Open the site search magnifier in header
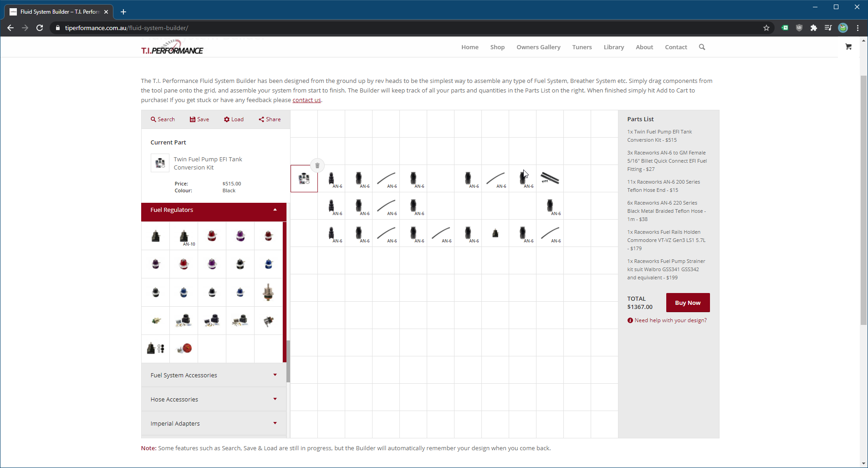868x468 pixels. click(x=702, y=47)
